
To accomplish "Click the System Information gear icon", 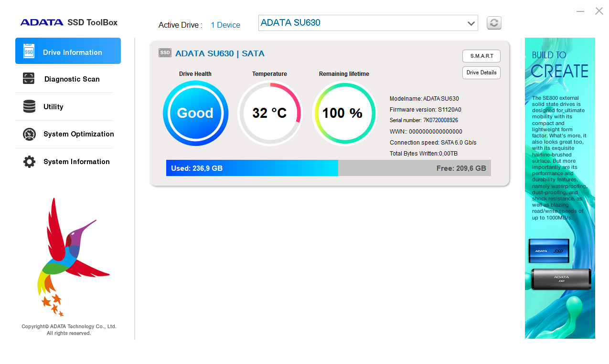I will pyautogui.click(x=29, y=162).
